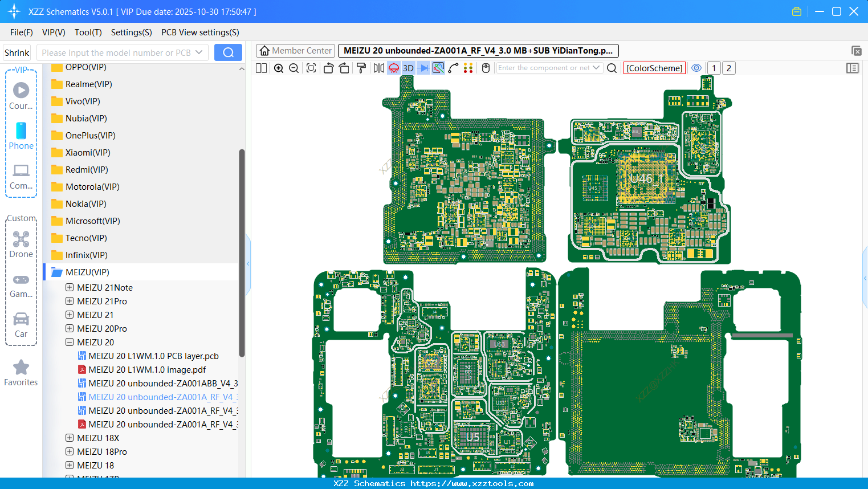Viewport: 868px width, 489px height.
Task: Expand the MEIZU 18Pro tree node
Action: click(70, 451)
